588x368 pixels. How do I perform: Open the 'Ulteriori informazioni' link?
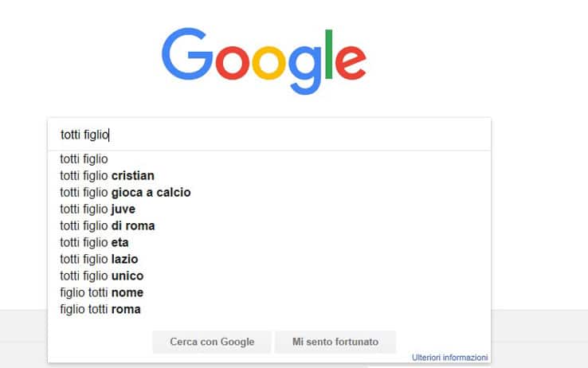449,358
